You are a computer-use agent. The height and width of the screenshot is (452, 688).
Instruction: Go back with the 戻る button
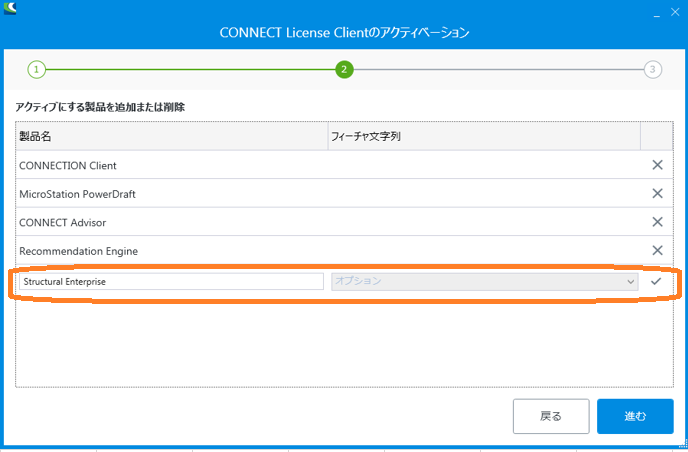(551, 416)
